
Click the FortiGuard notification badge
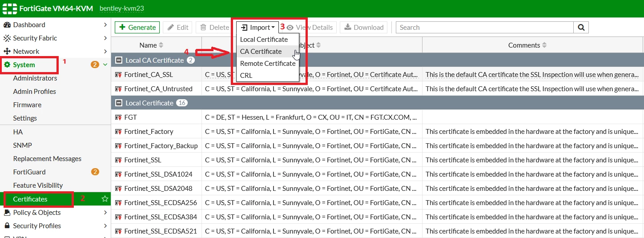click(x=95, y=172)
